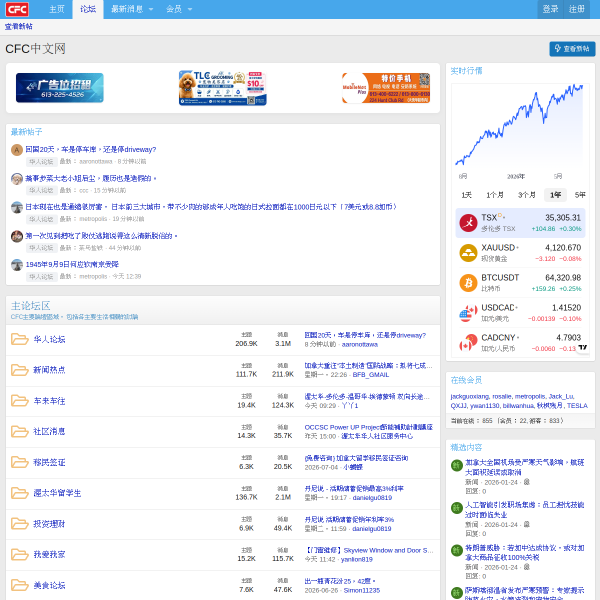Select 1年 chart range
The image size is (600, 600).
[555, 195]
